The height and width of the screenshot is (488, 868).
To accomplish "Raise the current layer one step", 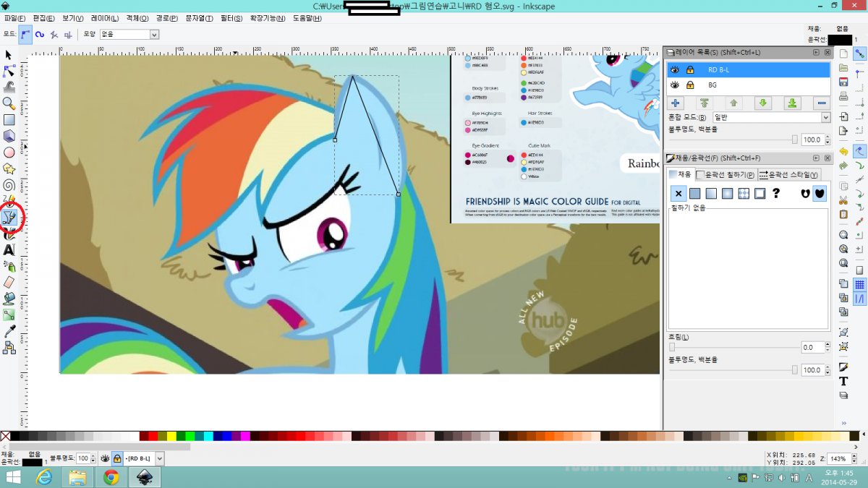I will coord(733,103).
